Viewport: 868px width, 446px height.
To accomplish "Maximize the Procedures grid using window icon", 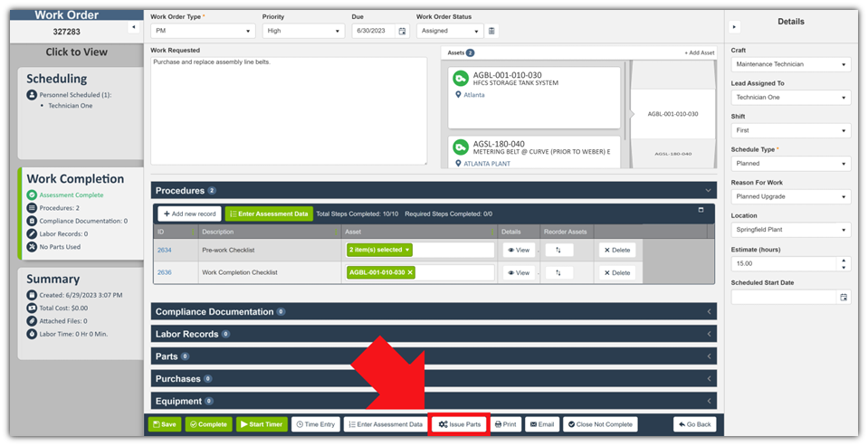I will (x=700, y=210).
